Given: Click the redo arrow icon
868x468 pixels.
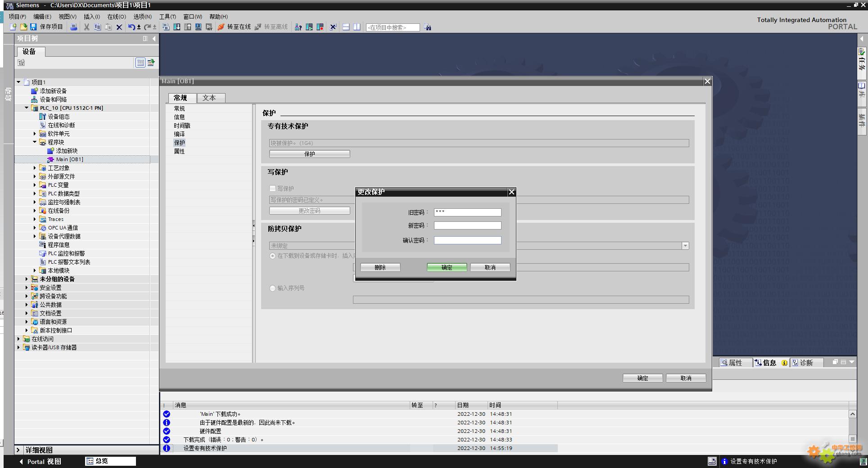Looking at the screenshot, I should point(147,27).
